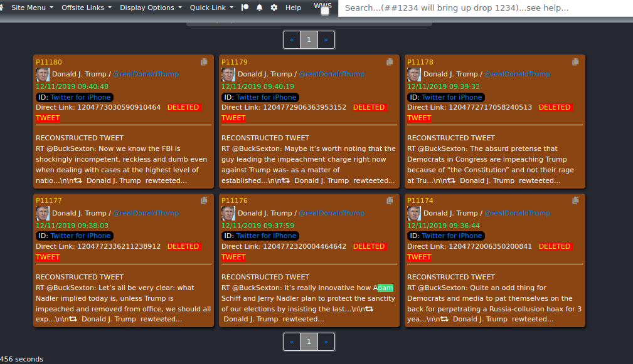Click Twitter for iPhone ID on P11174
This screenshot has width=633, height=364.
pos(452,236)
